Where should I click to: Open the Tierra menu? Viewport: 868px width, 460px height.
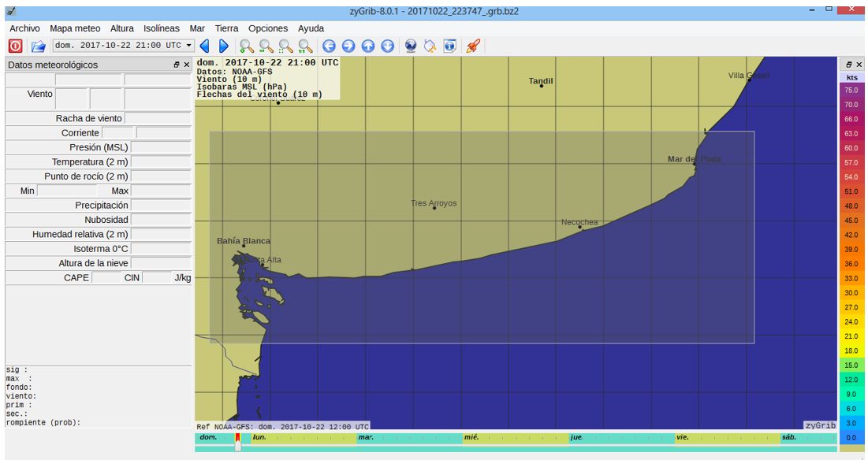pyautogui.click(x=226, y=28)
